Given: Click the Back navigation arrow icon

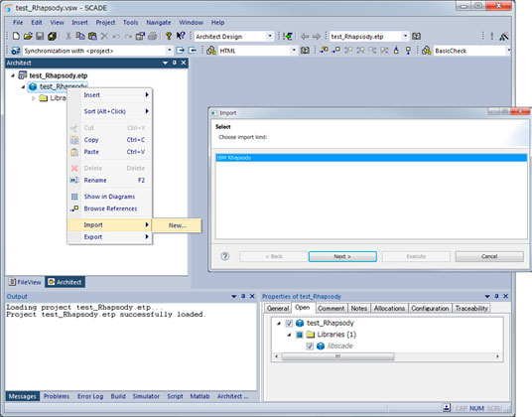Looking at the screenshot, I should (305, 37).
